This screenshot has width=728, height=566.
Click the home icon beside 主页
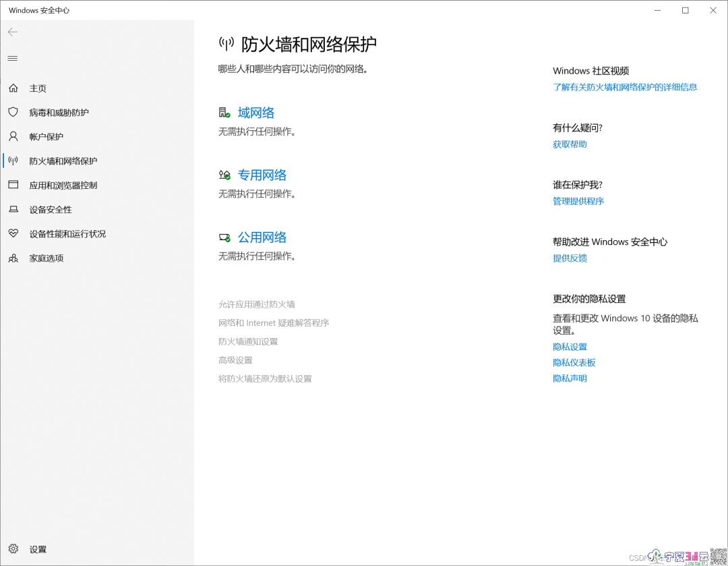point(13,88)
